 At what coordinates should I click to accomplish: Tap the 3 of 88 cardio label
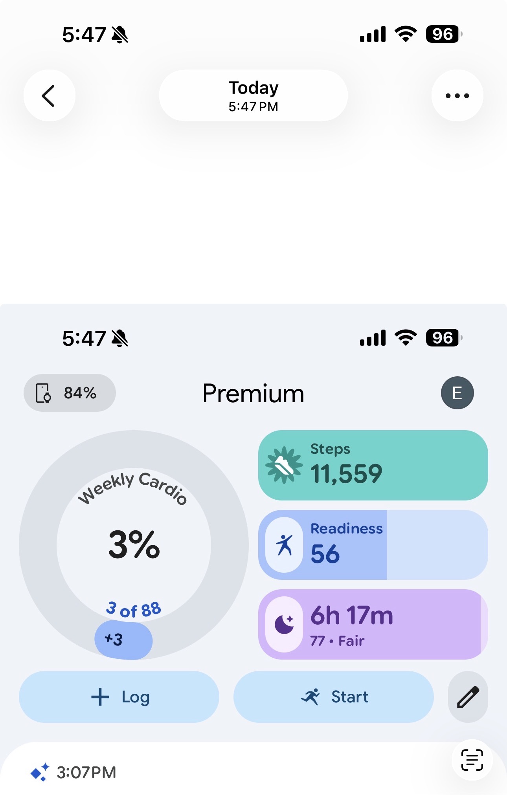(134, 610)
